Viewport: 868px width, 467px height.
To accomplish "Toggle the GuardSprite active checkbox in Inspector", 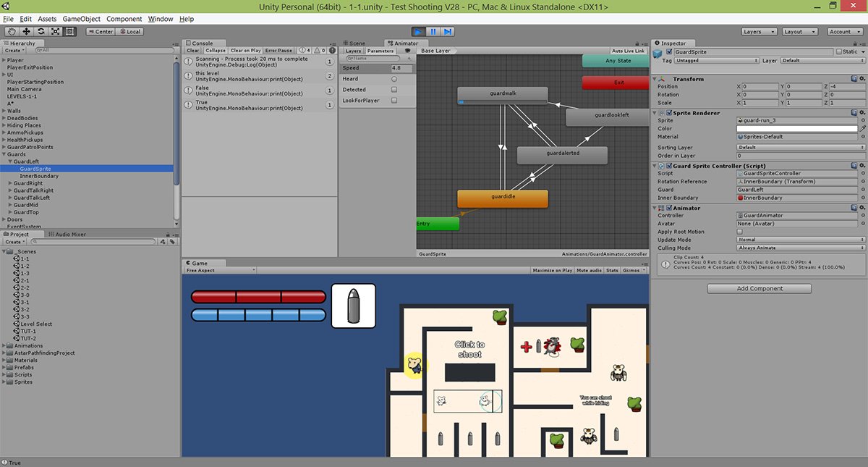I will pos(669,51).
